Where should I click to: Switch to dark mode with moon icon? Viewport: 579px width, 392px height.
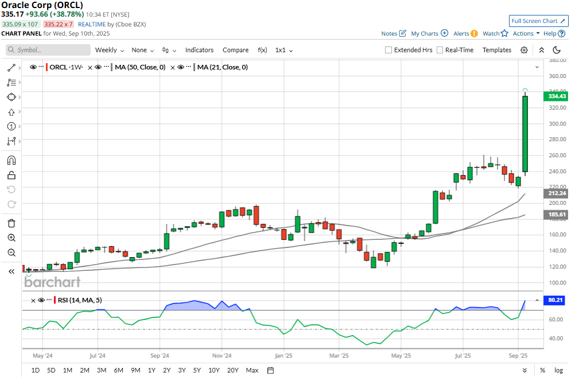click(x=557, y=50)
